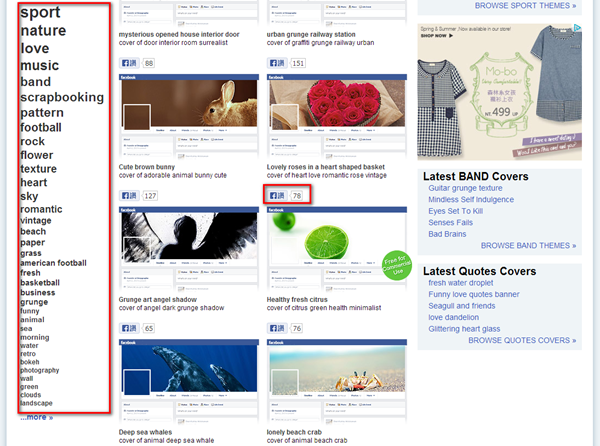Screen dimensions: 600x446
Task: Open the 'football' tag link
Action: [x=41, y=127]
